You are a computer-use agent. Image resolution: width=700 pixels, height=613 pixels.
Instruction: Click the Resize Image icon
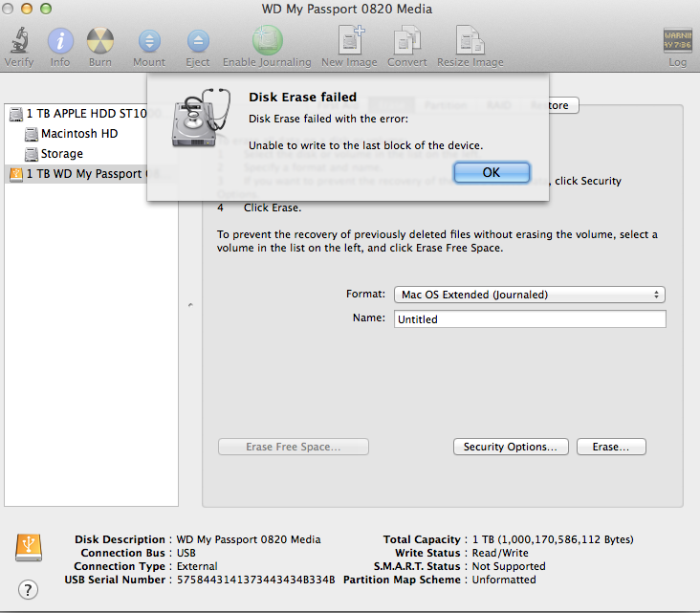[470, 40]
